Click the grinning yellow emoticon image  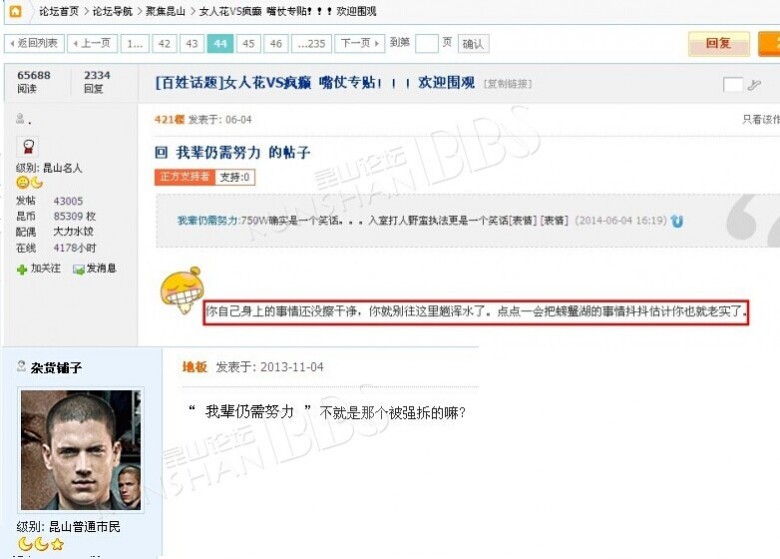pos(182,290)
